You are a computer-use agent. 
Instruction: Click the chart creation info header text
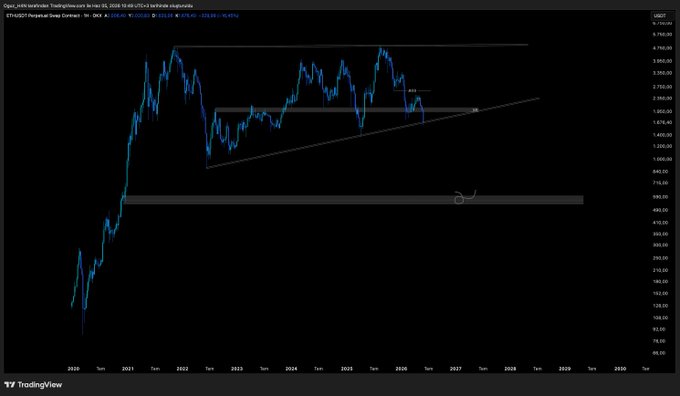(98, 6)
